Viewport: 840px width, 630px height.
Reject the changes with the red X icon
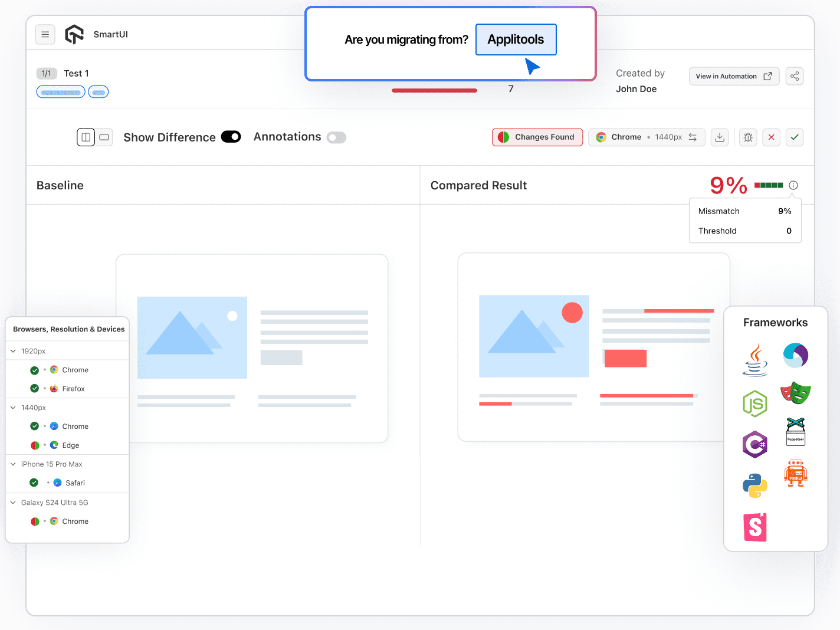772,137
